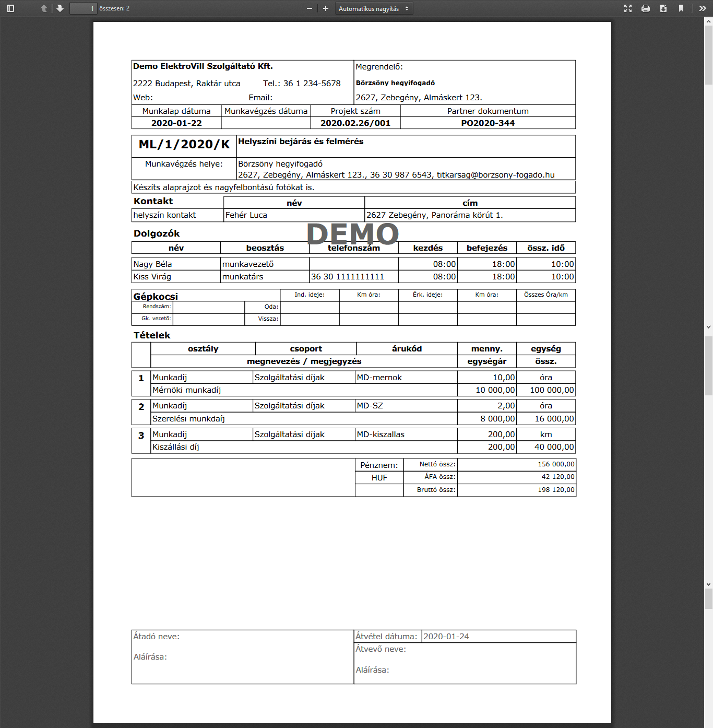Click the titkarsag@borzsony-fogado.hu email address
The height and width of the screenshot is (728, 713).
pos(495,175)
